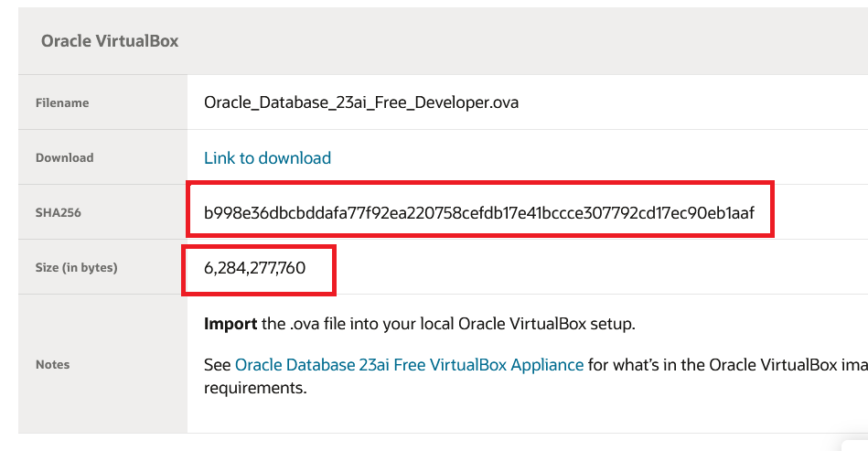Click the bold Import word in notes
The height and width of the screenshot is (451, 868).
pos(230,324)
